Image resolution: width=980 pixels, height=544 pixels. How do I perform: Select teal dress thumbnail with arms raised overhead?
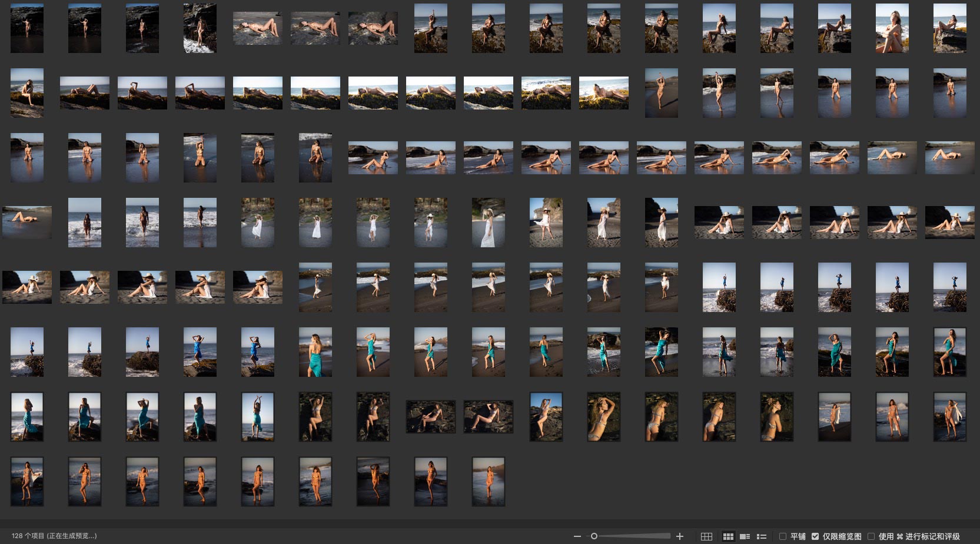257,417
